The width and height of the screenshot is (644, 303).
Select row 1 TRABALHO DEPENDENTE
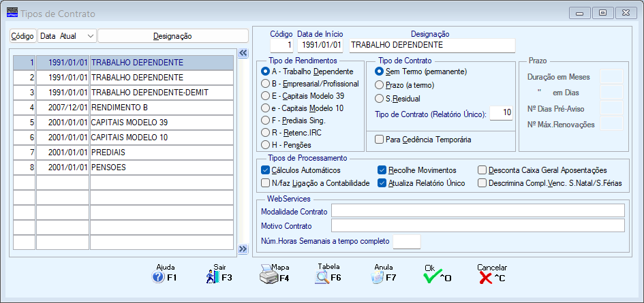tap(123, 63)
